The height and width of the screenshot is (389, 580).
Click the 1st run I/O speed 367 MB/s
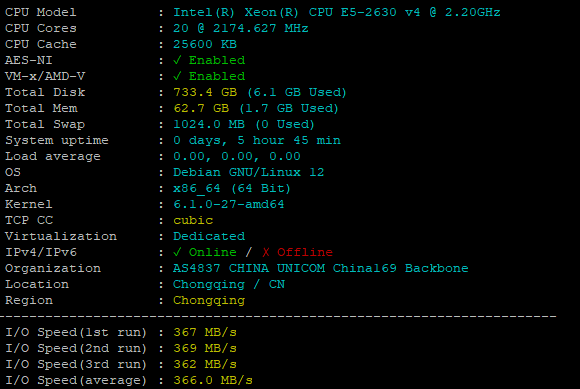pyautogui.click(x=205, y=332)
